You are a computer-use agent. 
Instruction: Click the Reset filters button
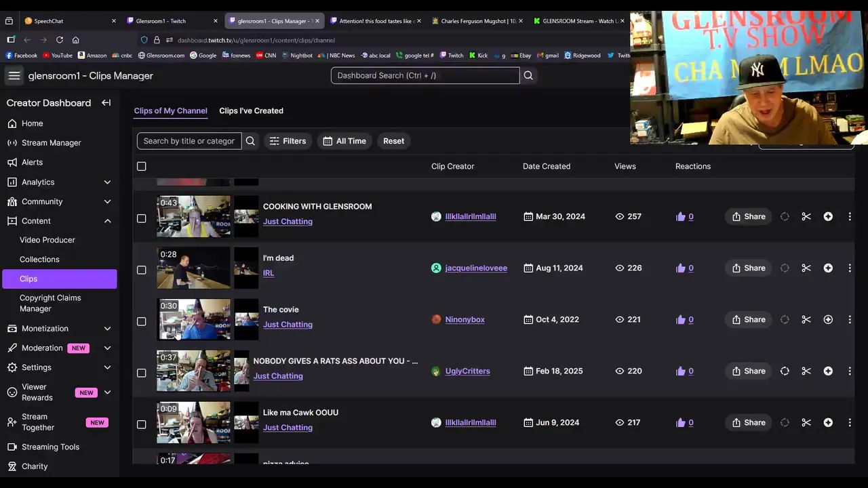(393, 141)
